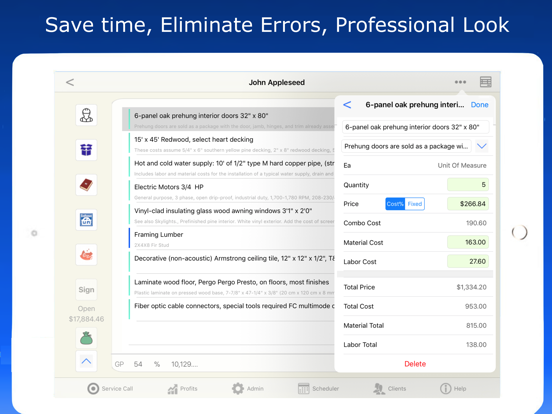
Task: Select the Framing Lumber row
Action: pyautogui.click(x=232, y=239)
